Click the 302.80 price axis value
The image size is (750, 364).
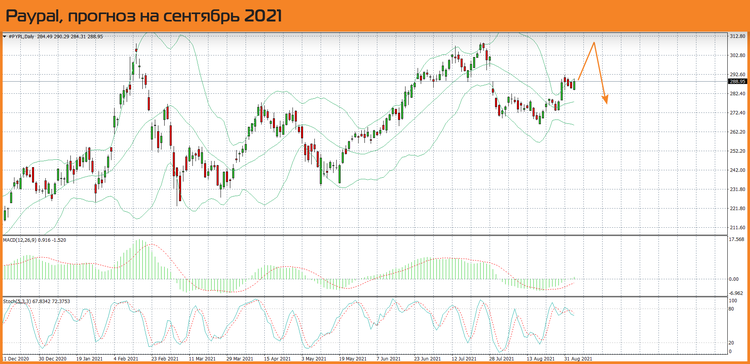[x=737, y=56]
